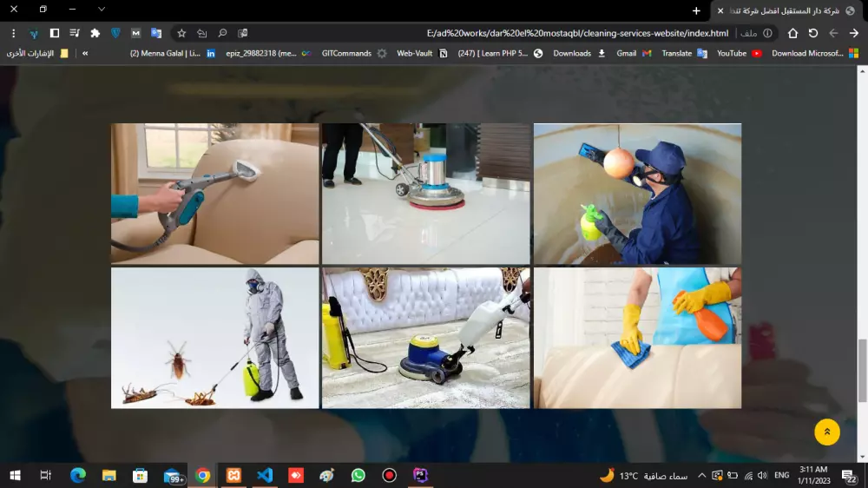This screenshot has width=868, height=488.
Task: Open the floor polishing machine photo
Action: pyautogui.click(x=425, y=194)
